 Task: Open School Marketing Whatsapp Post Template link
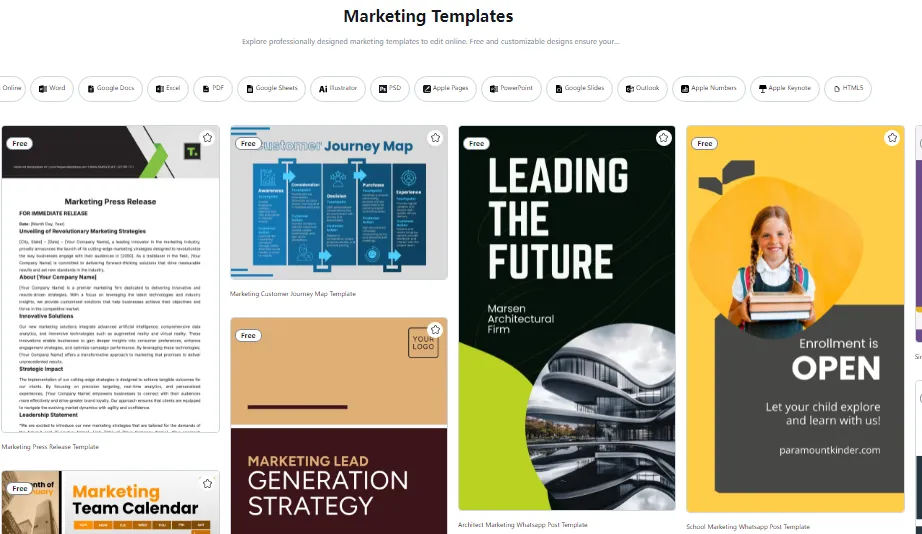[x=748, y=527]
